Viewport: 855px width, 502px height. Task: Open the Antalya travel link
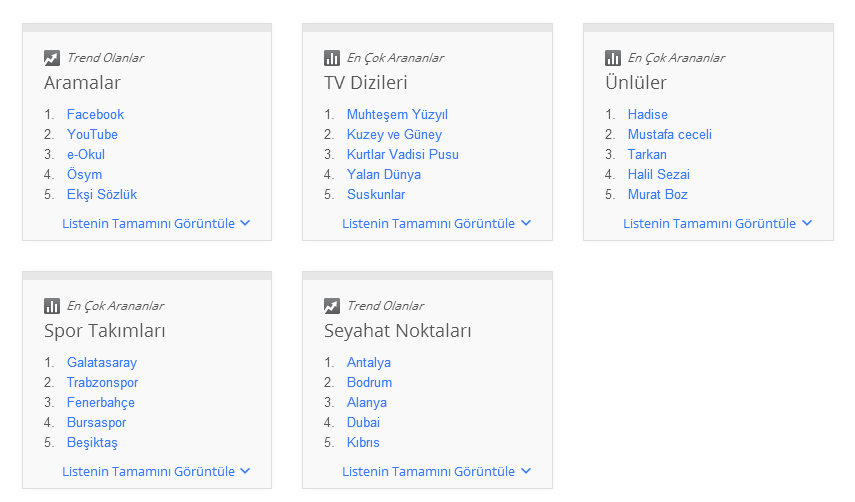(x=368, y=362)
